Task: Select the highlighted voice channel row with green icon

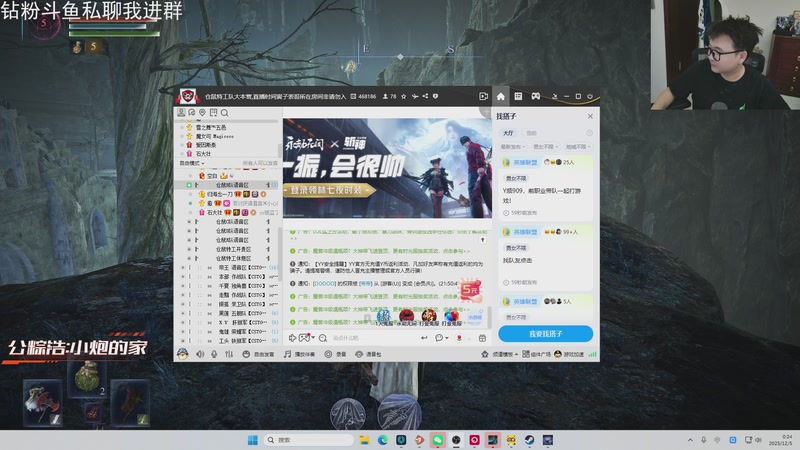Action: tap(228, 185)
